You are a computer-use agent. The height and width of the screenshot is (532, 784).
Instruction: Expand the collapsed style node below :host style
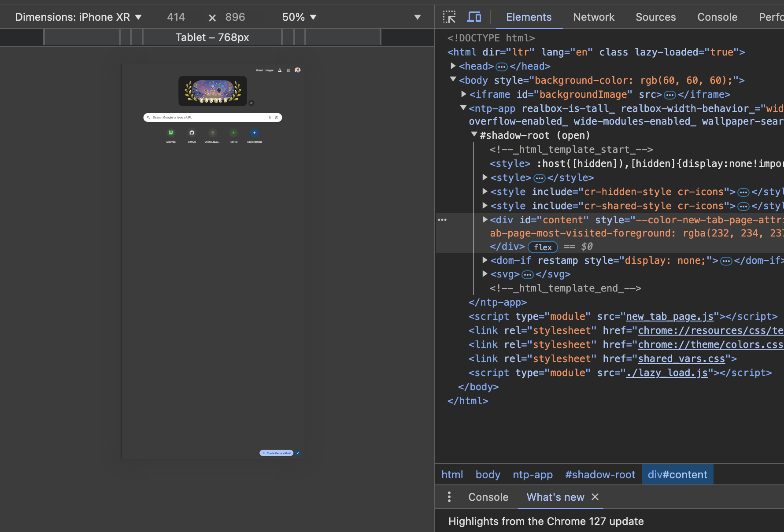coord(485,177)
